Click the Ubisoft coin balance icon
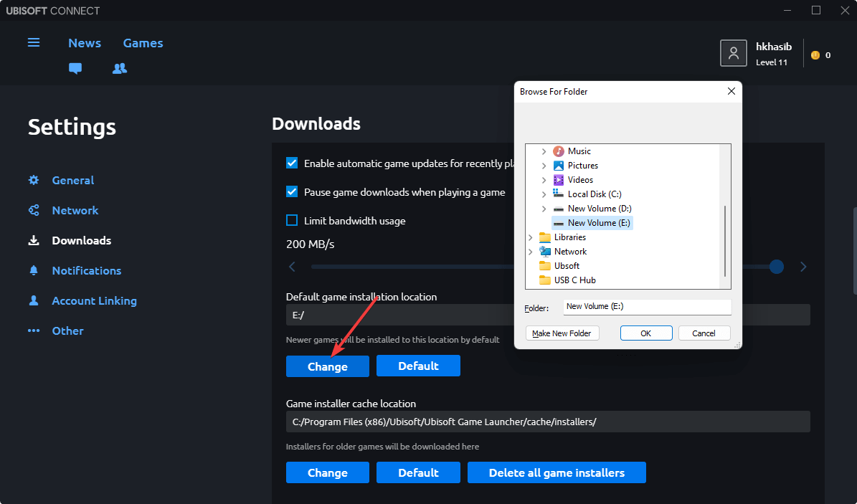The width and height of the screenshot is (857, 504). (815, 54)
